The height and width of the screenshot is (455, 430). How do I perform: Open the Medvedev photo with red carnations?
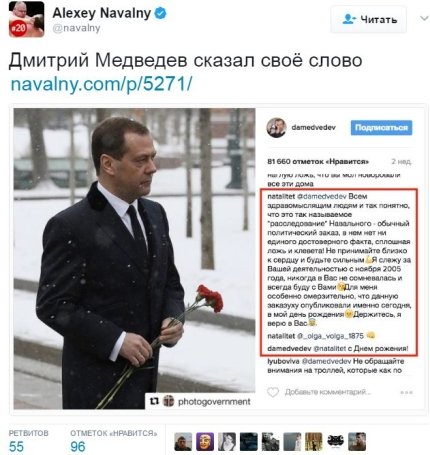coord(134,259)
